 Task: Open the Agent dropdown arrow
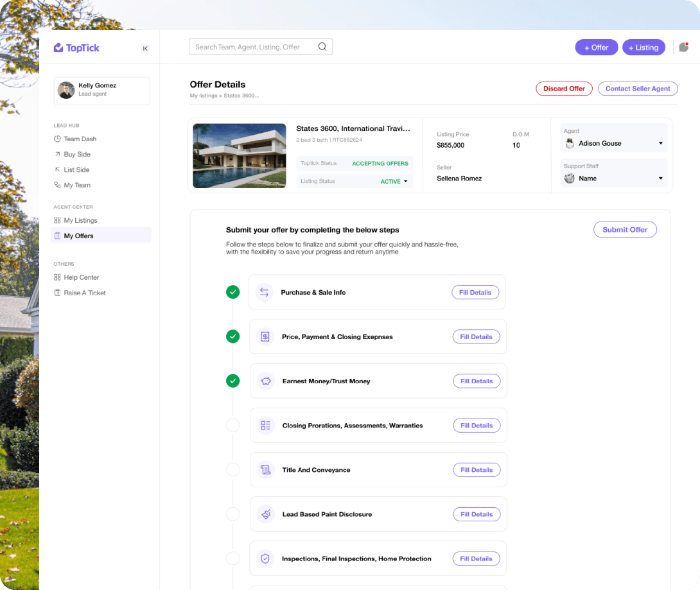click(x=661, y=143)
